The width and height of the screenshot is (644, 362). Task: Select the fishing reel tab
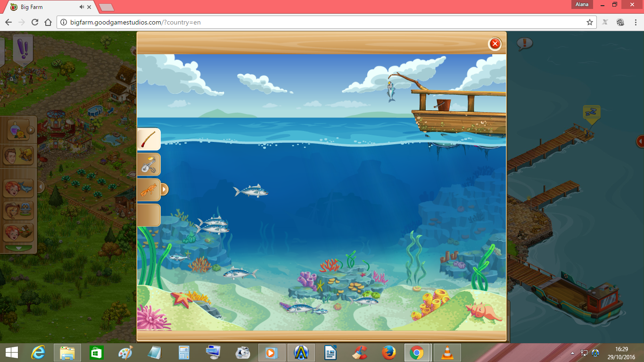coord(149,165)
